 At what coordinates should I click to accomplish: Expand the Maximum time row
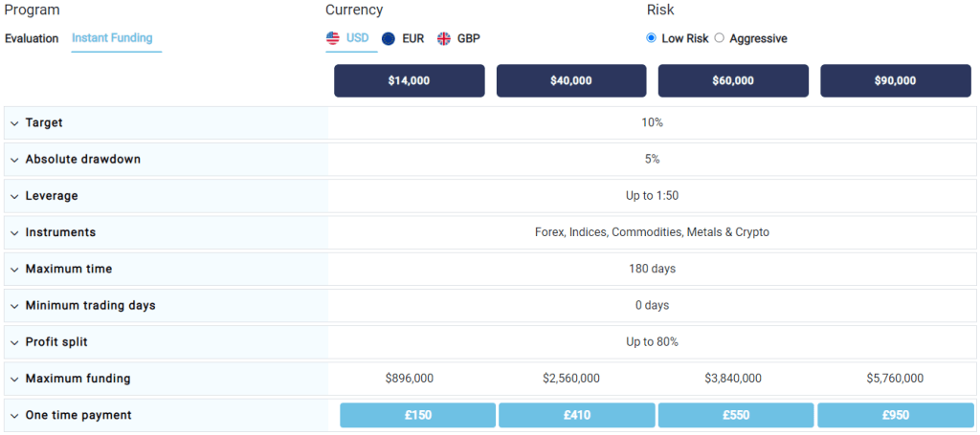click(x=15, y=270)
